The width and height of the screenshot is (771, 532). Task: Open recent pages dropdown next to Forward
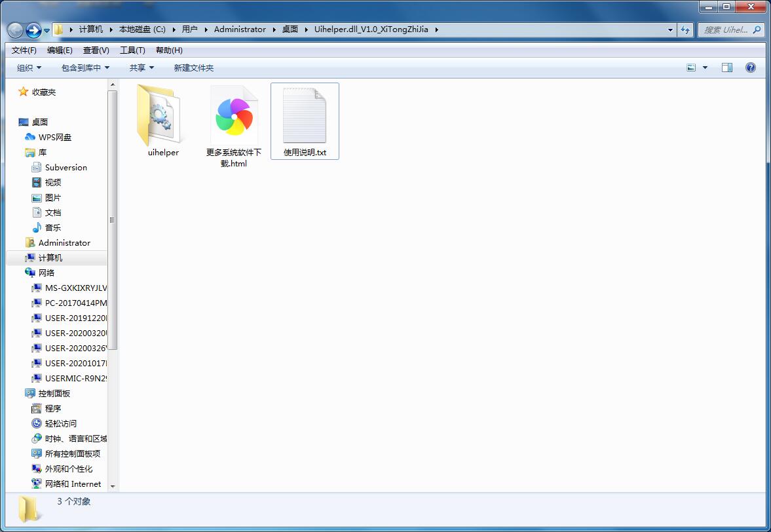tap(47, 31)
